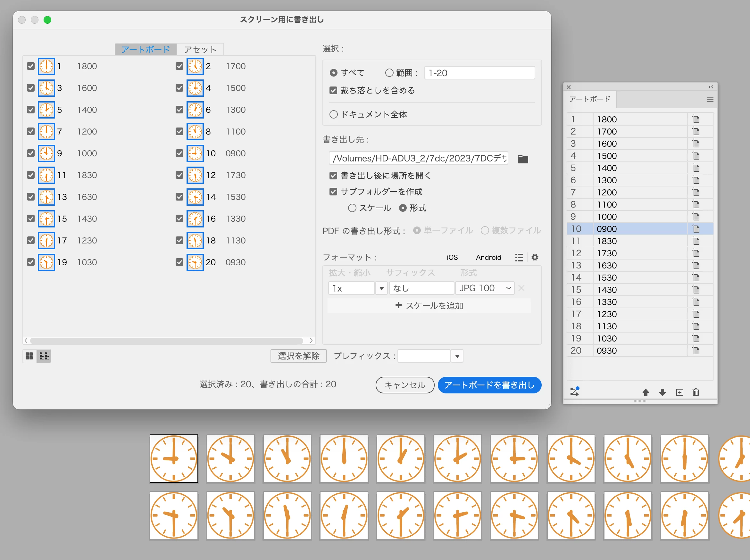750x560 pixels.
Task: Delete artboard using trash icon
Action: [696, 392]
